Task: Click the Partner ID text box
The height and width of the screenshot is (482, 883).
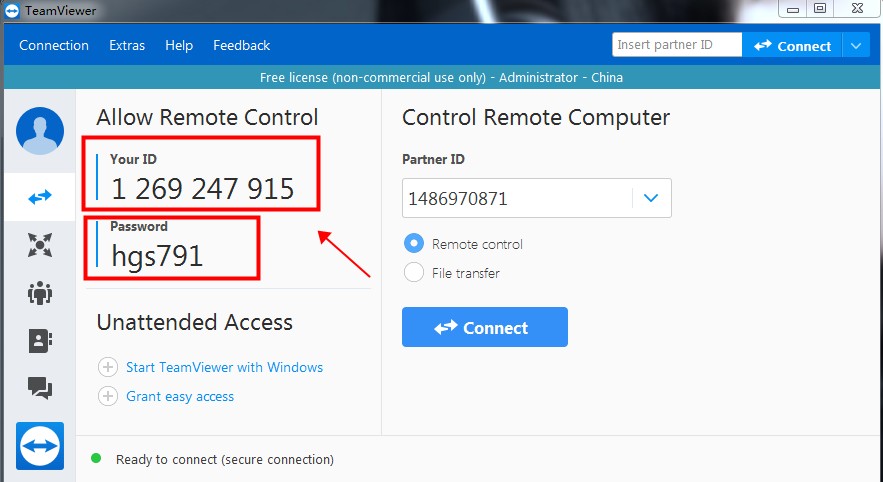Action: tap(517, 198)
